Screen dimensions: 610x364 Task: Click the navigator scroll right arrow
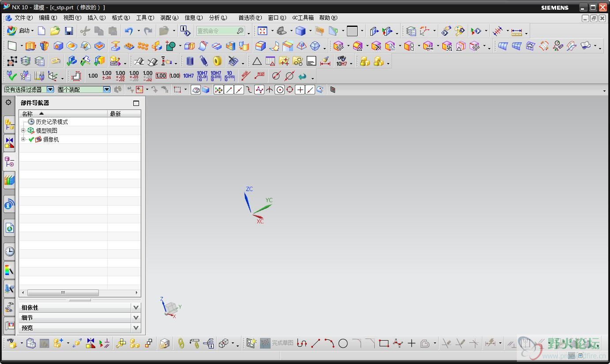tap(137, 293)
